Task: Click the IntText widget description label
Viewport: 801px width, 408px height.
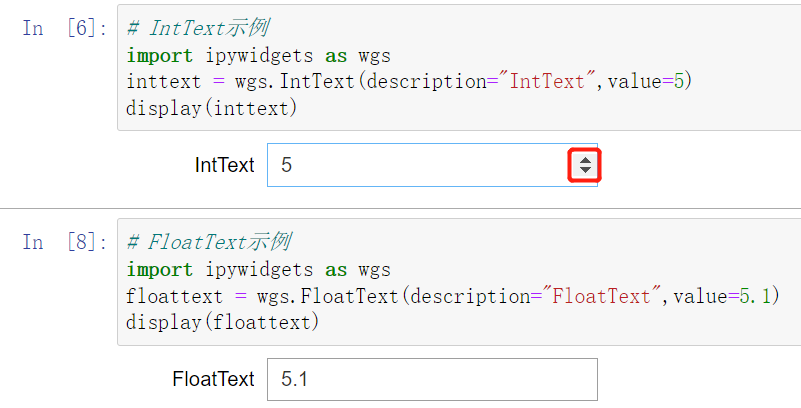Action: coord(224,165)
